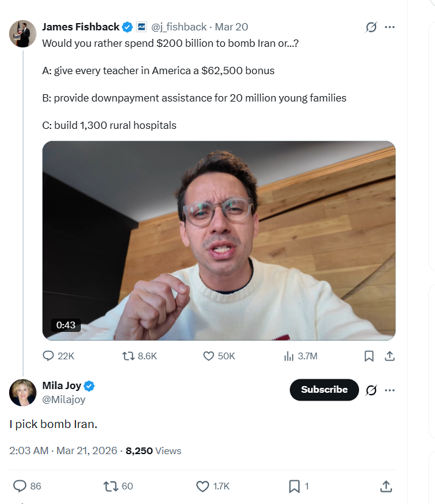
Task: Repost James Fishback's tweet
Action: coord(128,356)
